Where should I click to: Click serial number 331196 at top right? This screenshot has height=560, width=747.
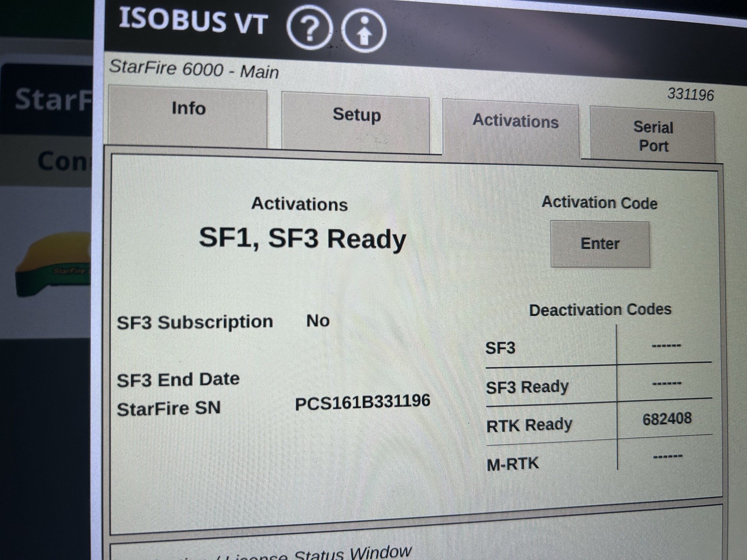click(690, 95)
